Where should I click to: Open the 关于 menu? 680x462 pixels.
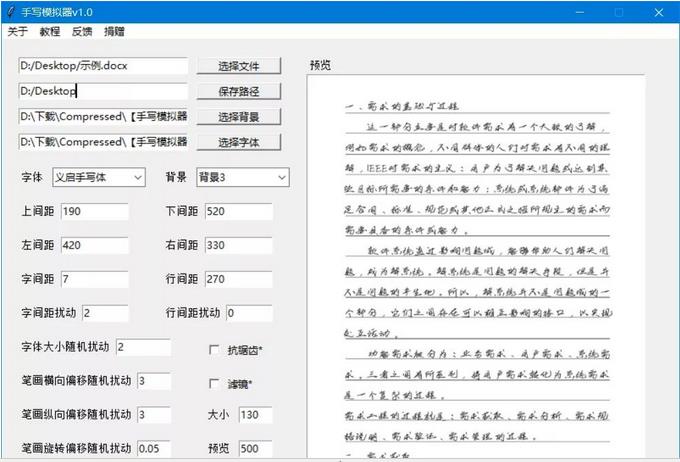click(x=17, y=32)
